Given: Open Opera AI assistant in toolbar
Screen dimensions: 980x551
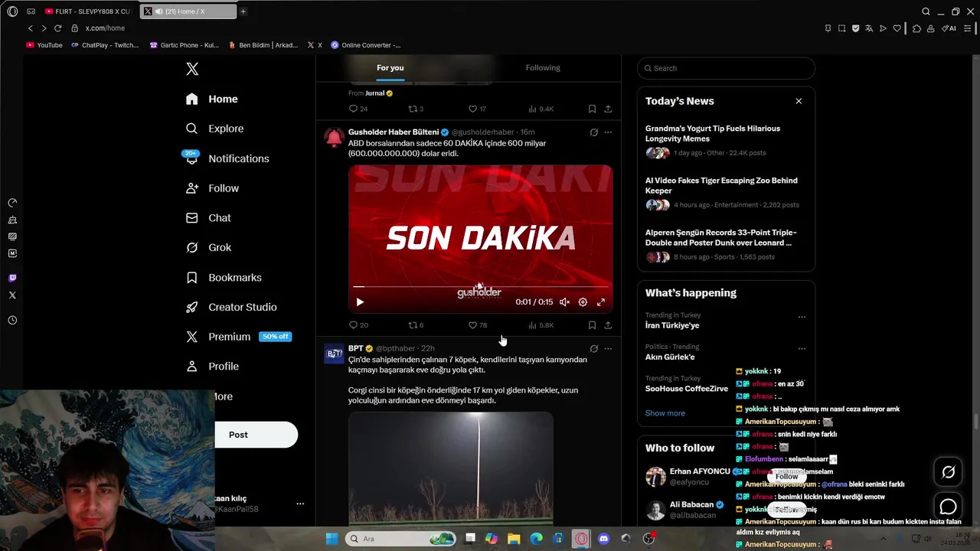Looking at the screenshot, I should tap(949, 28).
